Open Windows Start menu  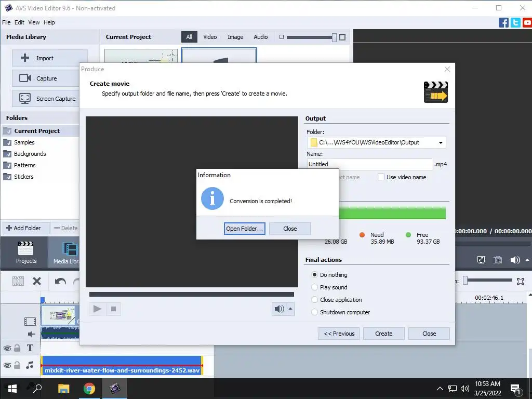pyautogui.click(x=12, y=389)
